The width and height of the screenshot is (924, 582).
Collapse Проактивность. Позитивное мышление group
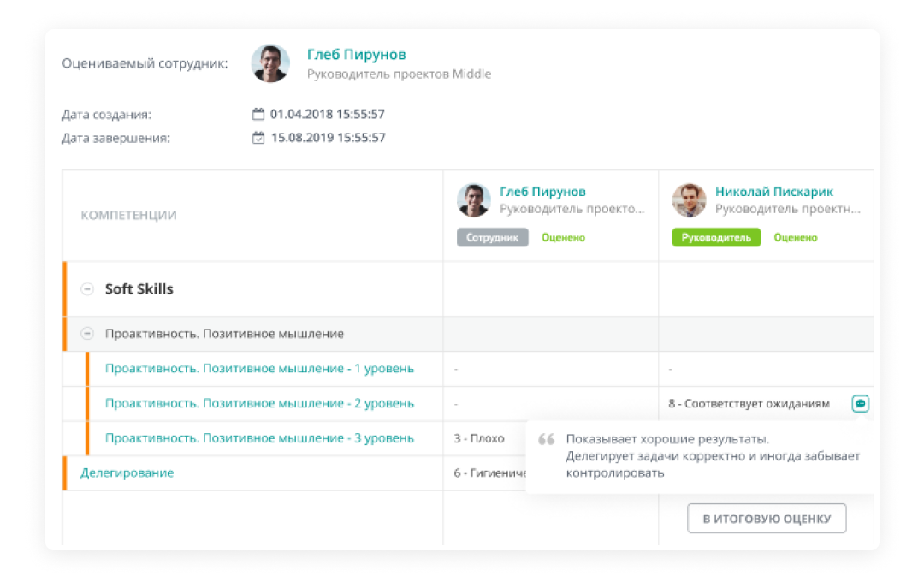click(x=86, y=334)
